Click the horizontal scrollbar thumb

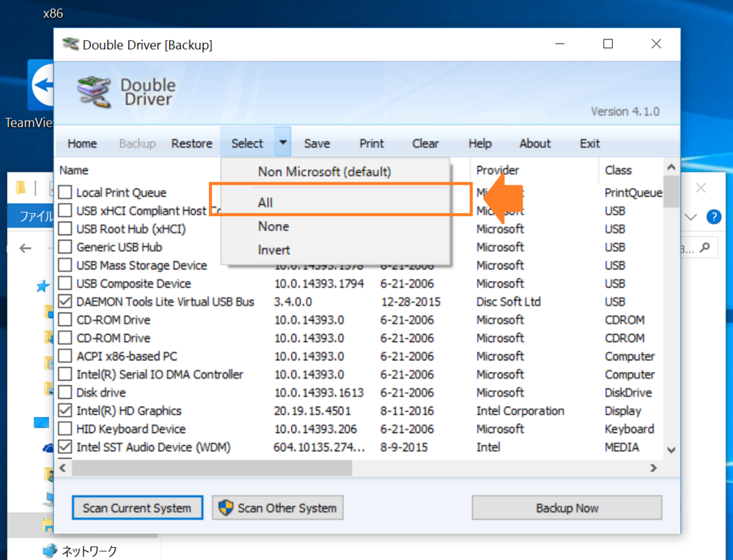click(211, 468)
